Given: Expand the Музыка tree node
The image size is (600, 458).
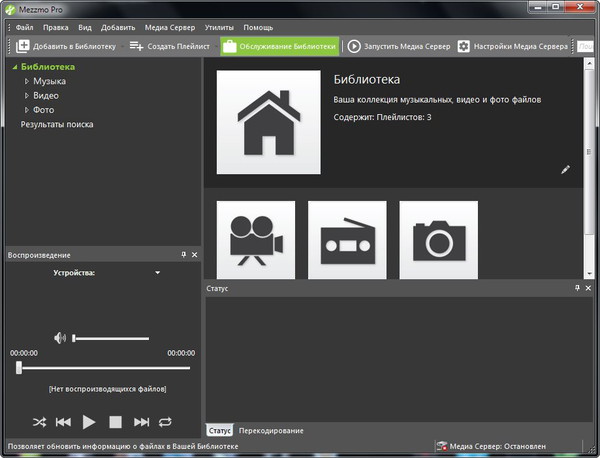Looking at the screenshot, I should (27, 81).
